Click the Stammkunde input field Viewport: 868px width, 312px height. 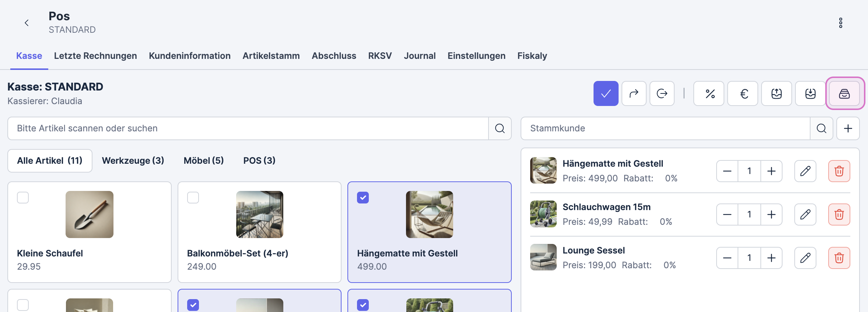[665, 128]
